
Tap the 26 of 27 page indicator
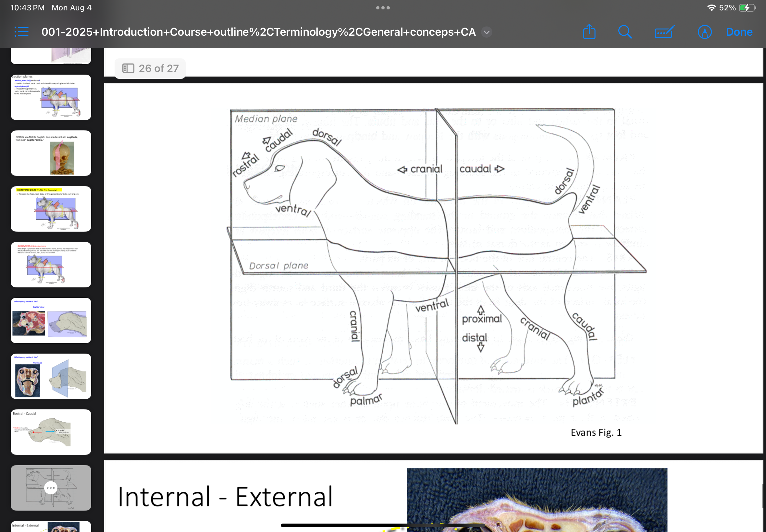coord(150,68)
